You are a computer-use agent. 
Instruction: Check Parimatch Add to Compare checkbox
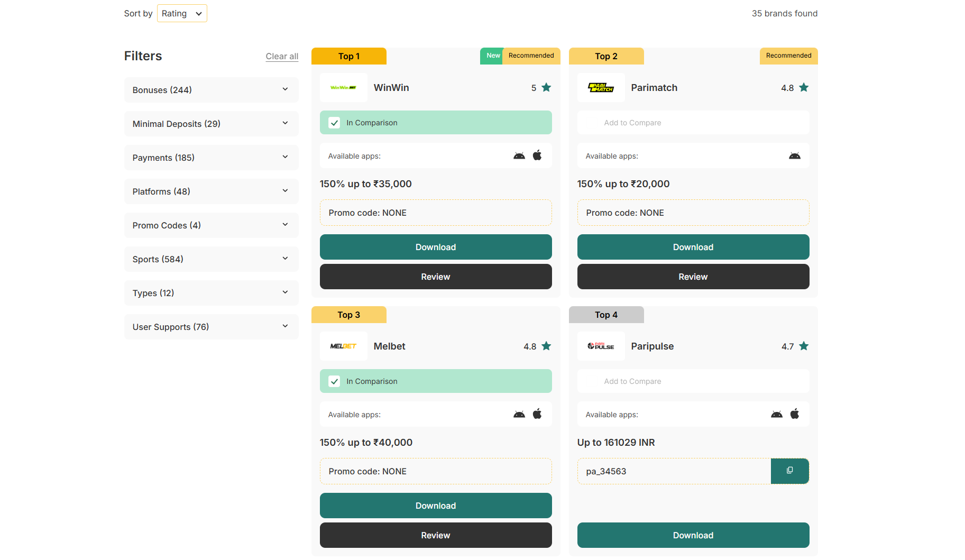click(592, 123)
